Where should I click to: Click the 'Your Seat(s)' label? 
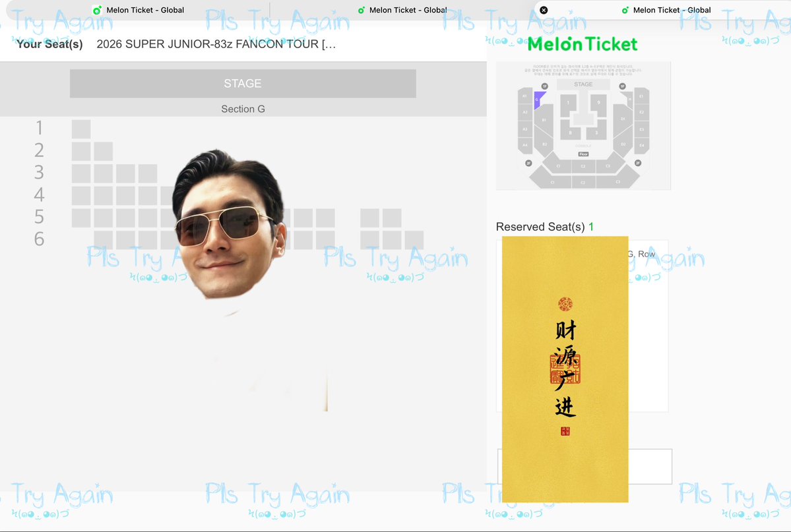tap(49, 44)
